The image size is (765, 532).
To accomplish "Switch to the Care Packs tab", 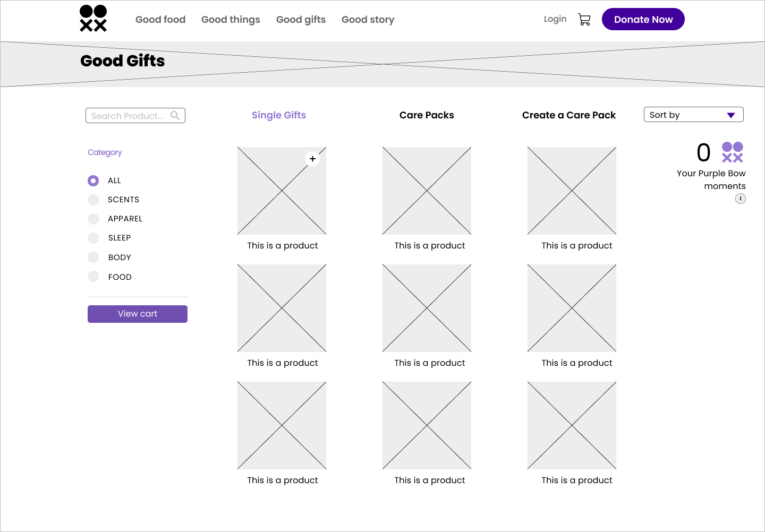I will (427, 115).
